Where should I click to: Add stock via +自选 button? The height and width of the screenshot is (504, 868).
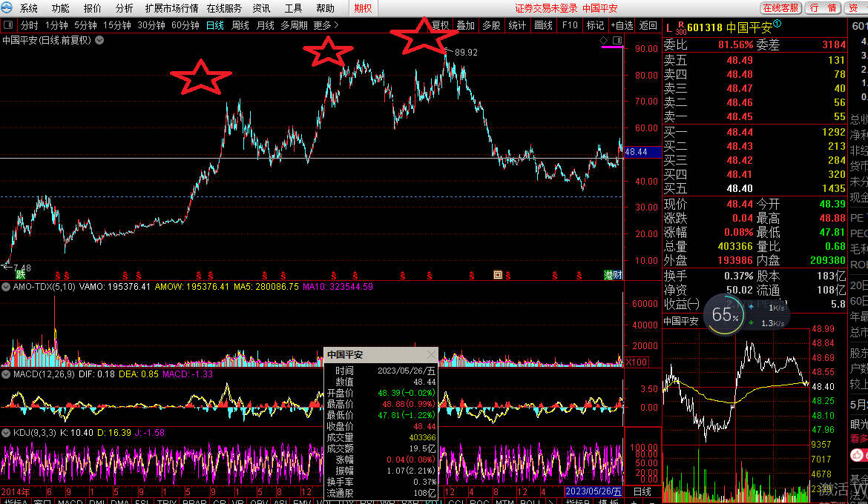click(622, 25)
